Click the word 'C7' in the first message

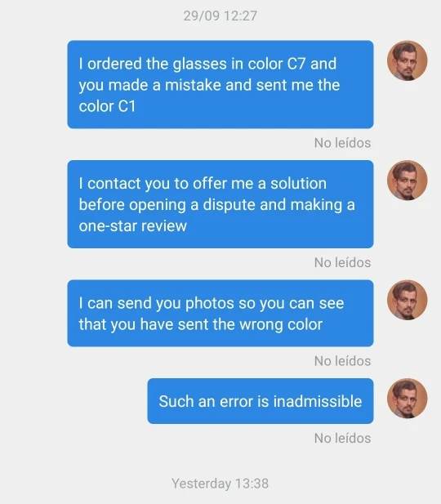click(x=296, y=64)
